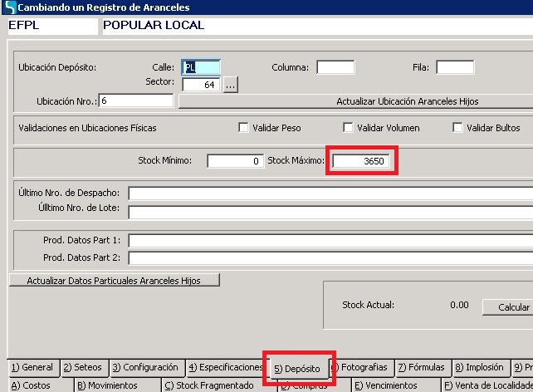
Task: Click the Stock Mínimo input field
Action: coord(235,161)
